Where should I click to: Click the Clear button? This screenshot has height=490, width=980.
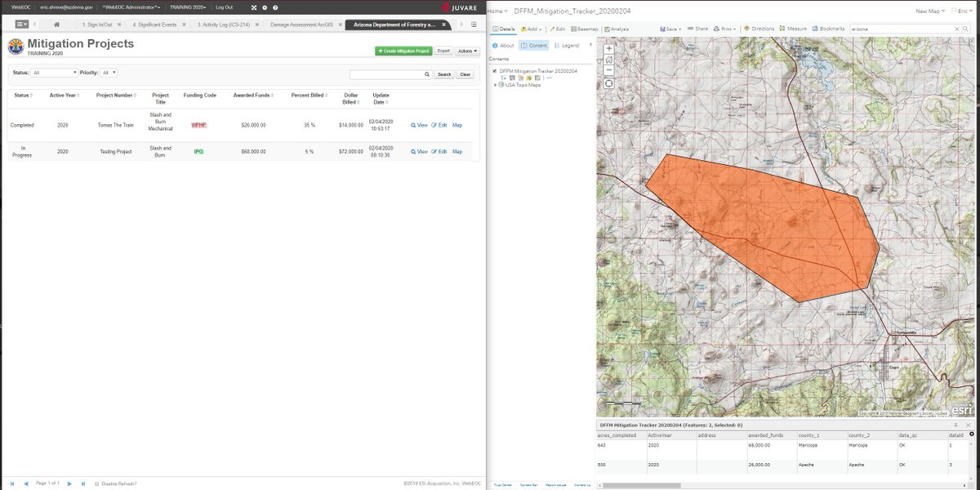465,74
